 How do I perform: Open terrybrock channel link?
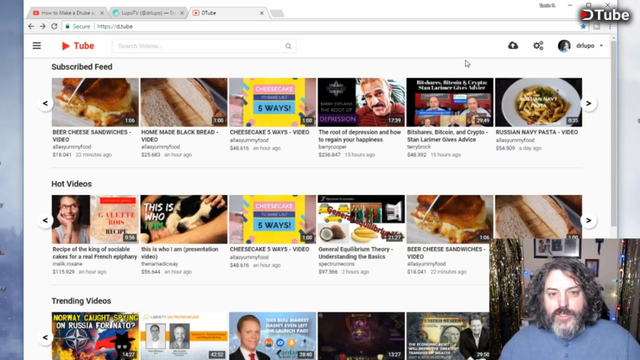[419, 147]
